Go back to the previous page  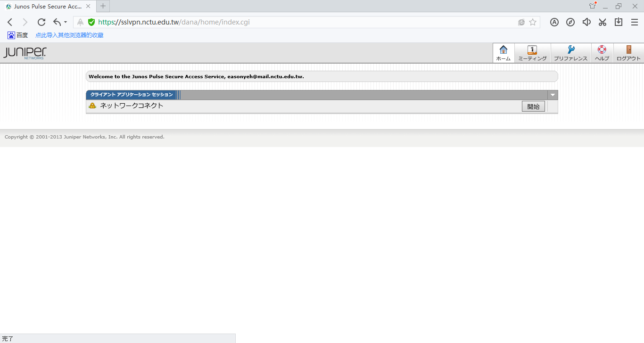tap(10, 22)
